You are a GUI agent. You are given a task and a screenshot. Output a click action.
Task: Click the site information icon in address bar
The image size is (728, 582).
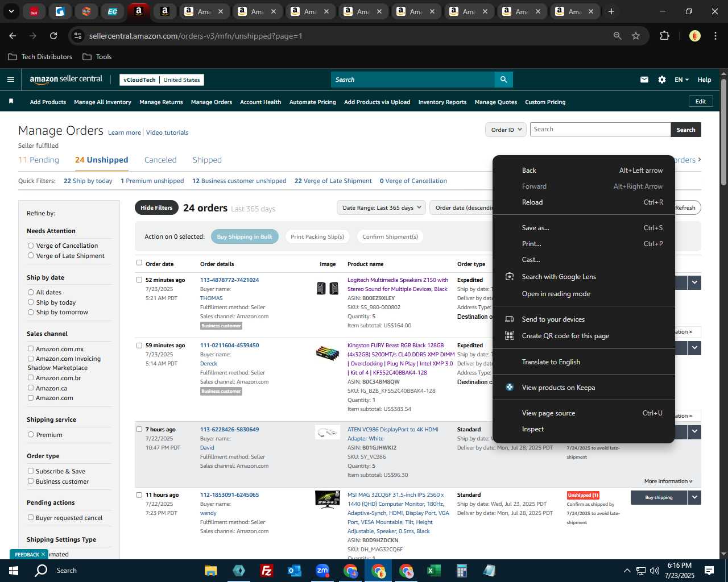click(78, 36)
